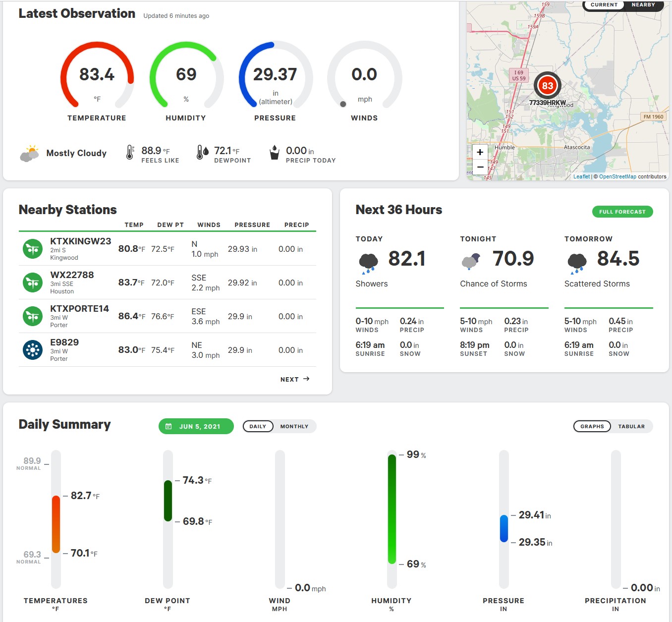This screenshot has width=672, height=622.
Task: Zoom out on the map
Action: (x=480, y=167)
